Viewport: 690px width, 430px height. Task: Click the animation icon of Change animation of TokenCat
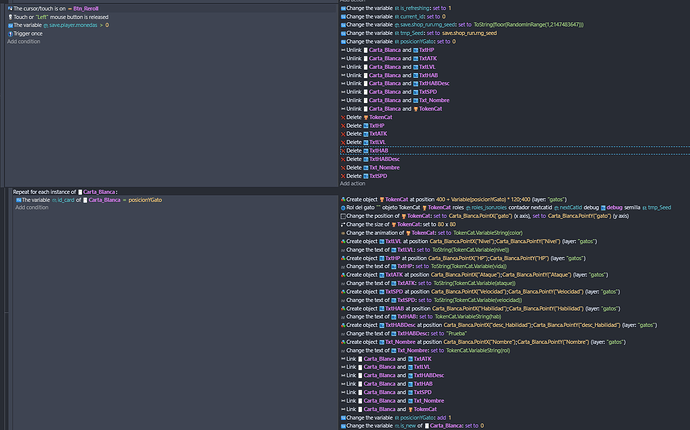click(343, 232)
